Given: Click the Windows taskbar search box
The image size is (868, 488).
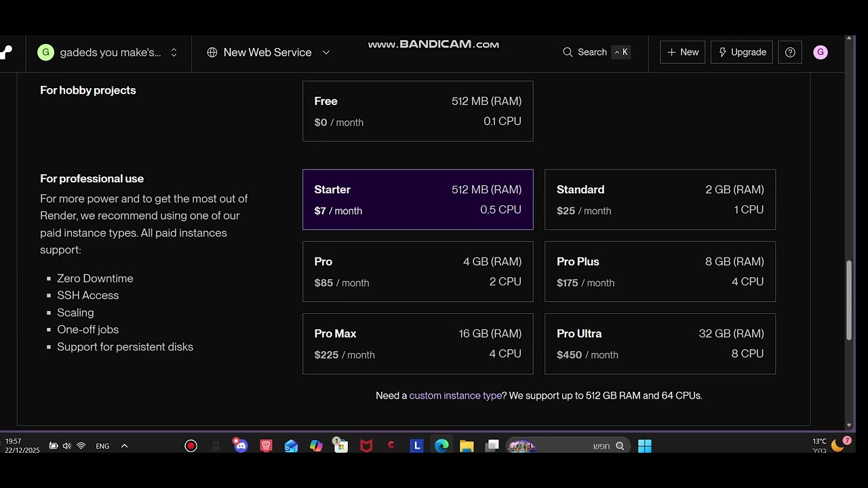Looking at the screenshot, I should pyautogui.click(x=567, y=446).
